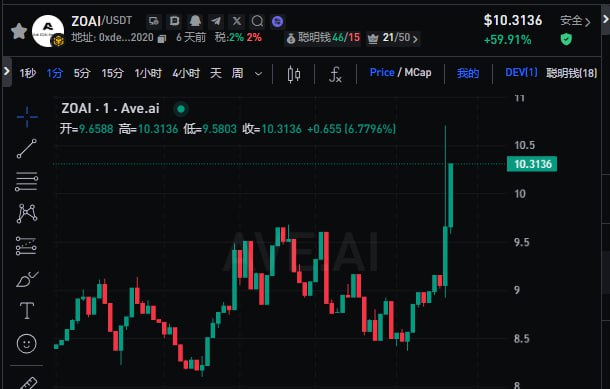
Task: Switch chart to 周 weekly interval
Action: 237,73
